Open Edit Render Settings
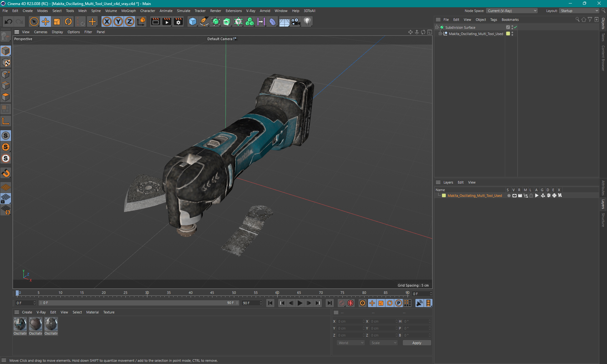Screen dimensions: 607x364 click(178, 21)
